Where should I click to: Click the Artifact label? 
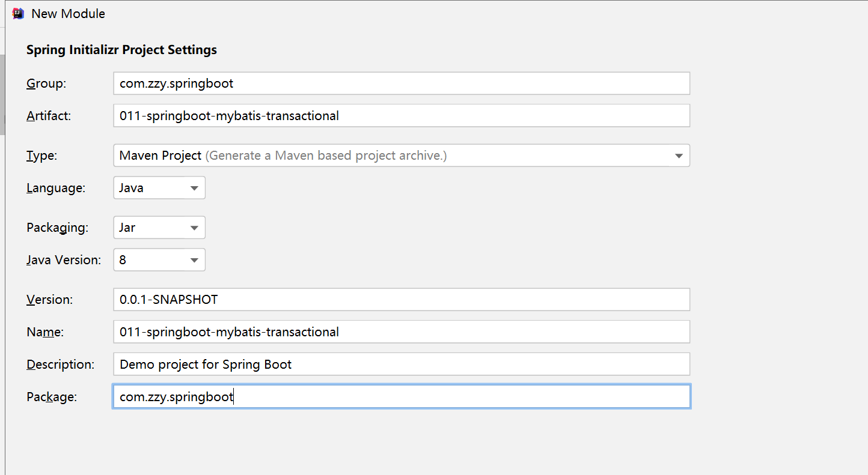click(x=48, y=116)
